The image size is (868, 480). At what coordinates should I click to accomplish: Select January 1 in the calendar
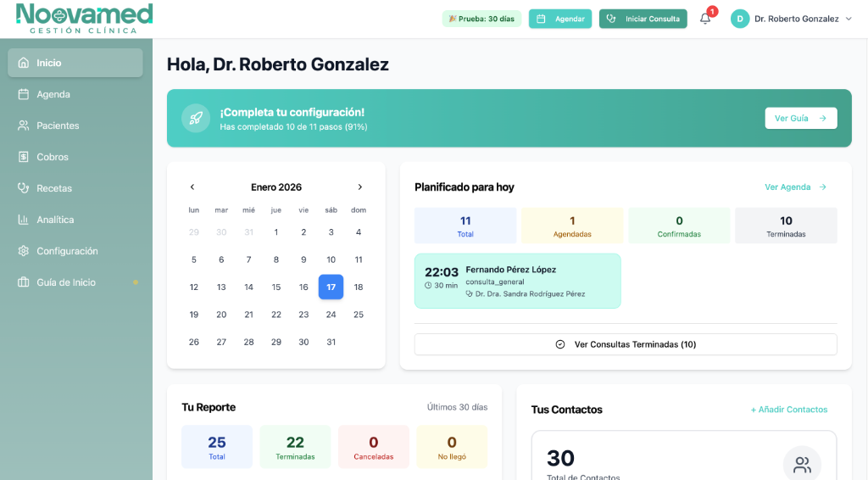coord(276,232)
